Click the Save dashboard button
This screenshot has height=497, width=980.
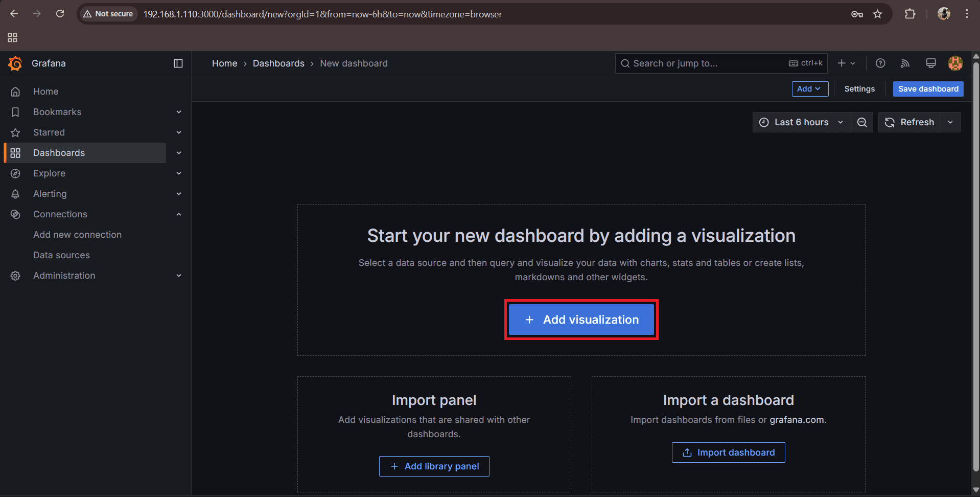coord(928,89)
